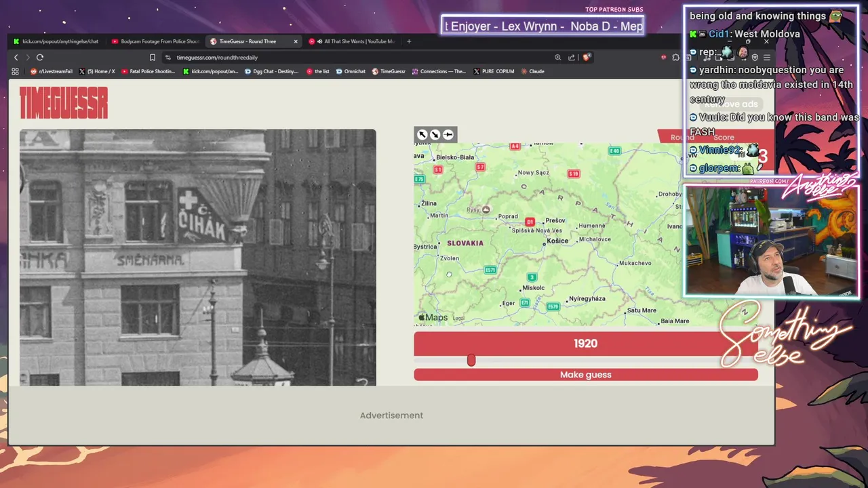Click the map shrink arrow icon
The image size is (868, 488).
point(435,135)
